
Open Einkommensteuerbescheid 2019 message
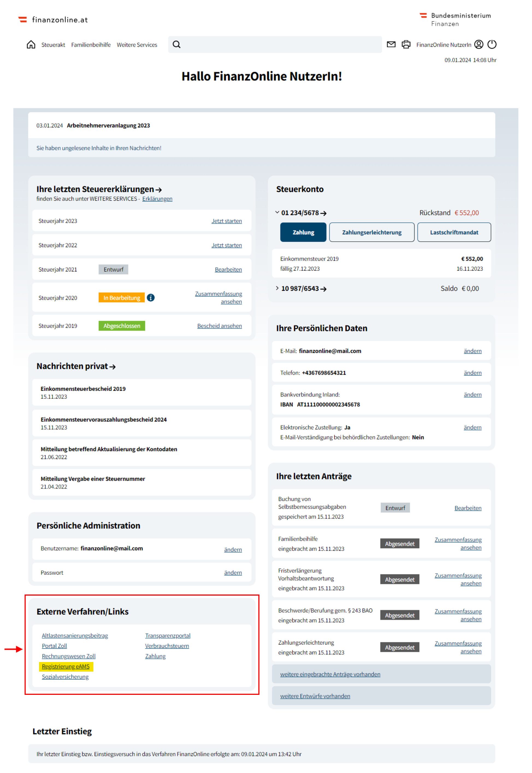[83, 389]
